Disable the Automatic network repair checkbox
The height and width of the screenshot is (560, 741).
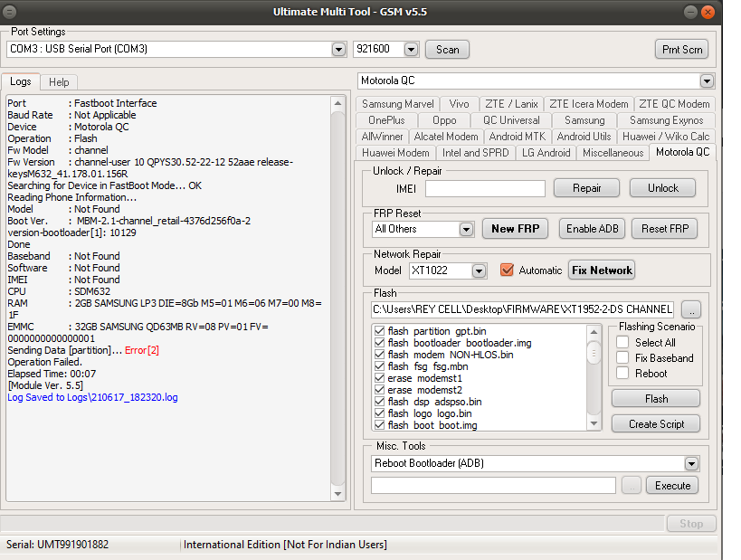[507, 270]
